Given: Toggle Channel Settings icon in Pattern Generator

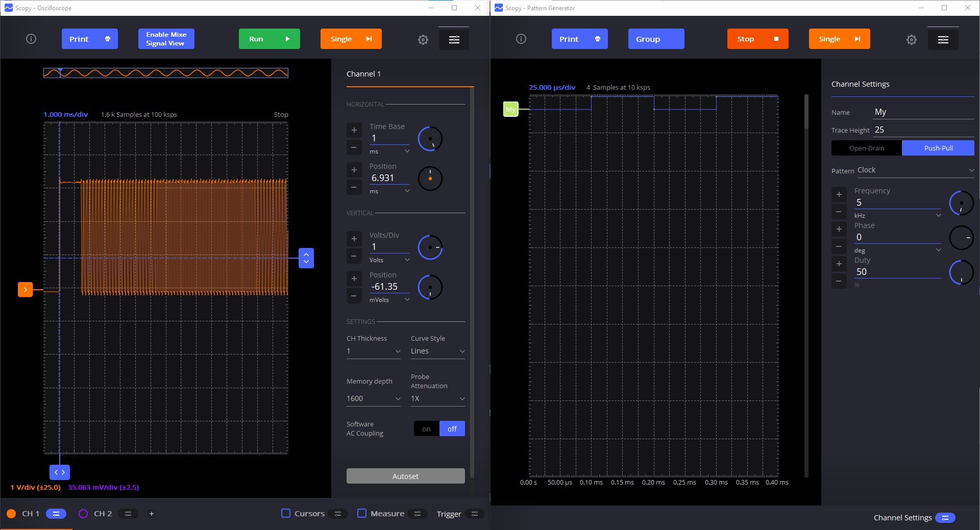Looking at the screenshot, I should point(945,518).
